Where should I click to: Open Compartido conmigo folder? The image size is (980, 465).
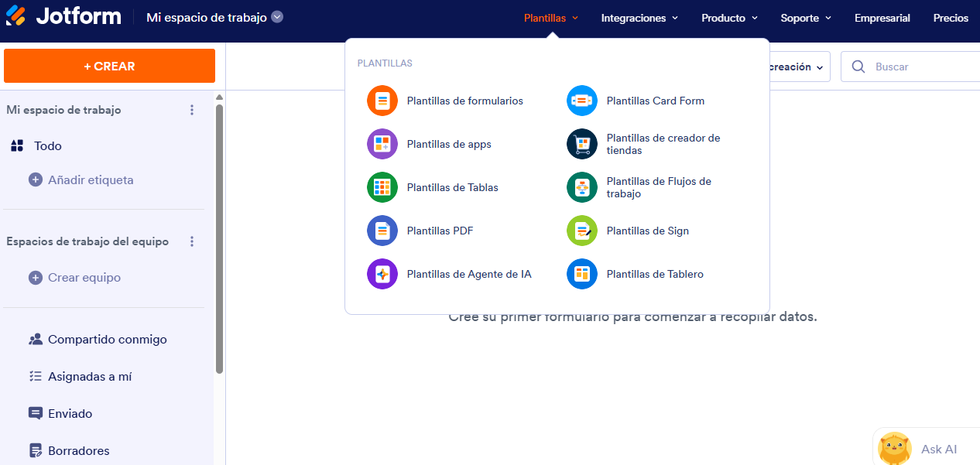107,339
